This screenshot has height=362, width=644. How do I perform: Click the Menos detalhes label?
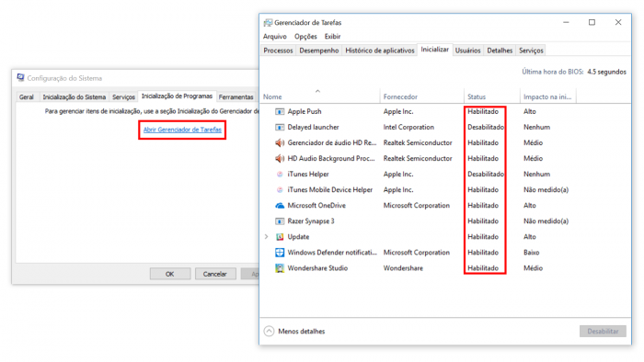[302, 332]
